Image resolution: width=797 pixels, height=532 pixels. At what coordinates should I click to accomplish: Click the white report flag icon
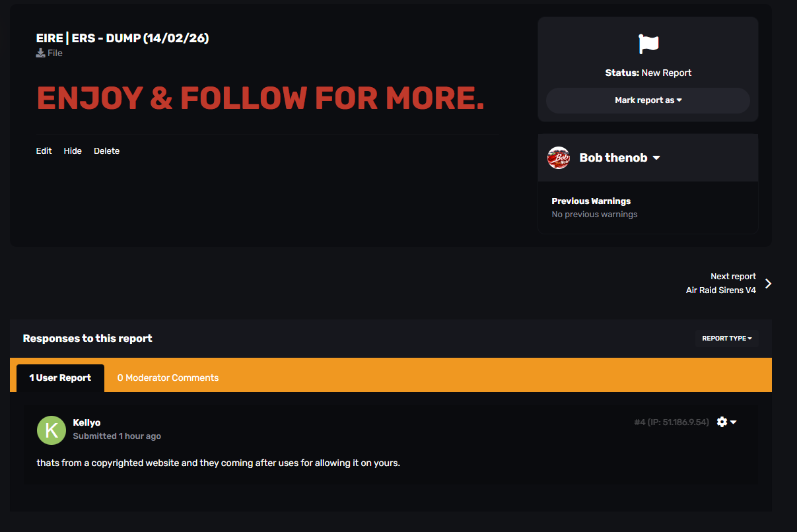pyautogui.click(x=648, y=44)
